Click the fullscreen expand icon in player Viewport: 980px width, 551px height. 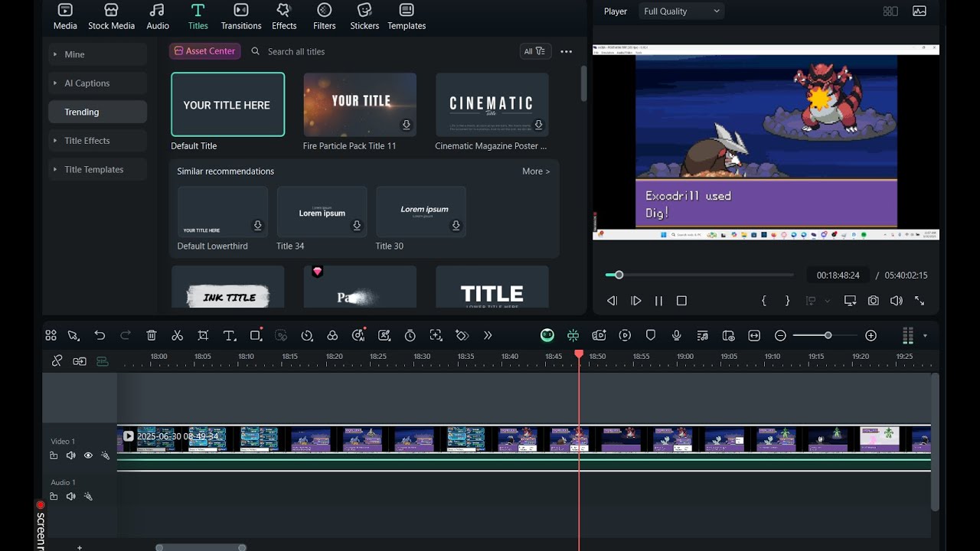(x=920, y=301)
